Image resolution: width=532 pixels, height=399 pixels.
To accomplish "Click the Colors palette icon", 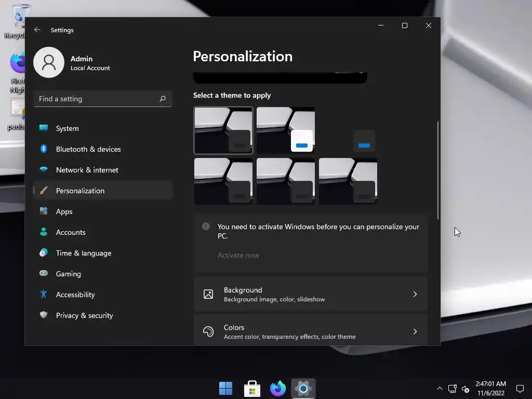I will 208,331.
